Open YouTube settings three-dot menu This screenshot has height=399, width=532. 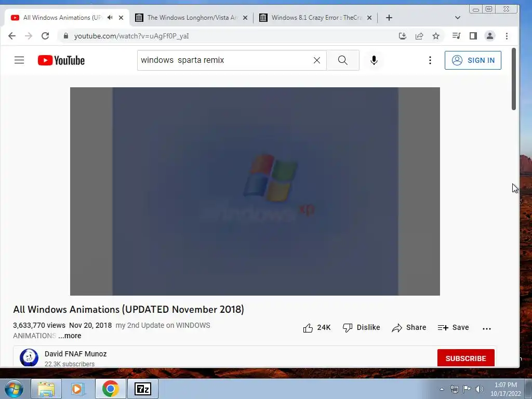pyautogui.click(x=430, y=60)
